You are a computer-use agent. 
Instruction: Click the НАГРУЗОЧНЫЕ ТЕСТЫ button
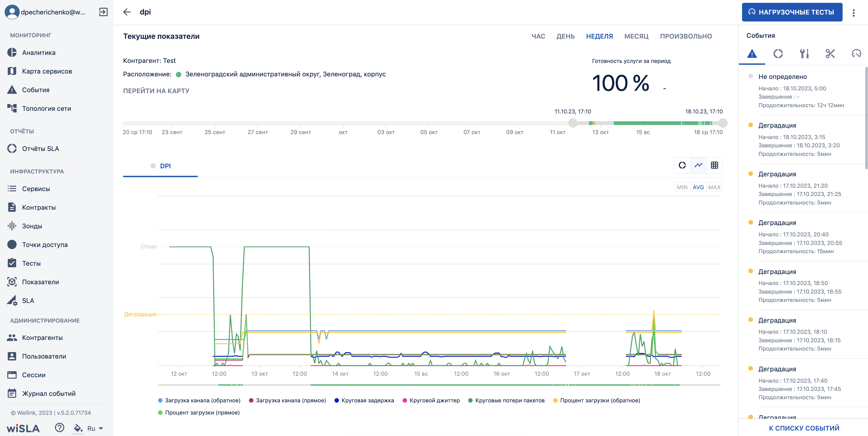[792, 12]
